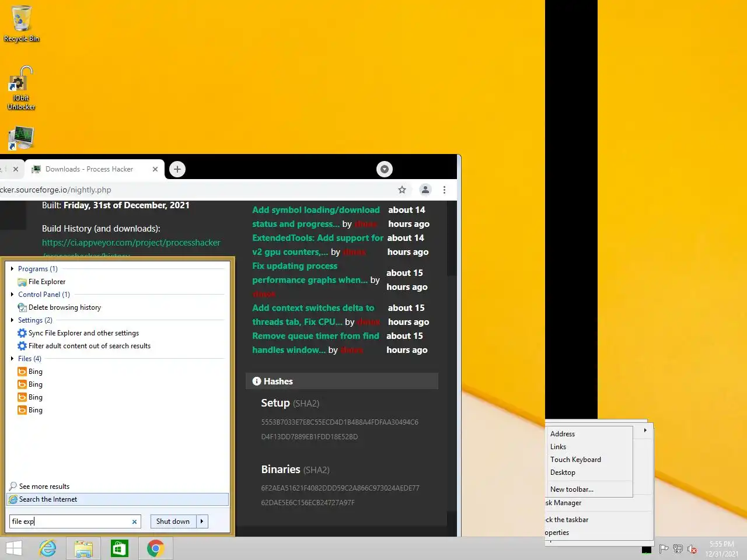Click the new tab plus button in Chrome
Viewport: 747px width, 560px height.
tap(177, 169)
